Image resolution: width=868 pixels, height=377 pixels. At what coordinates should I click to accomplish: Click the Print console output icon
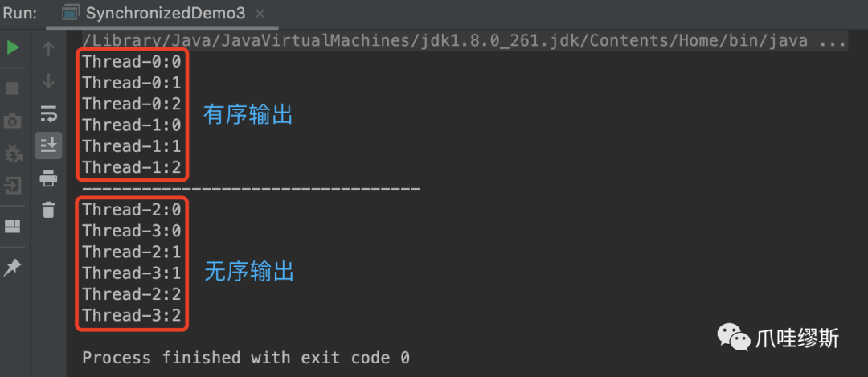[x=49, y=178]
